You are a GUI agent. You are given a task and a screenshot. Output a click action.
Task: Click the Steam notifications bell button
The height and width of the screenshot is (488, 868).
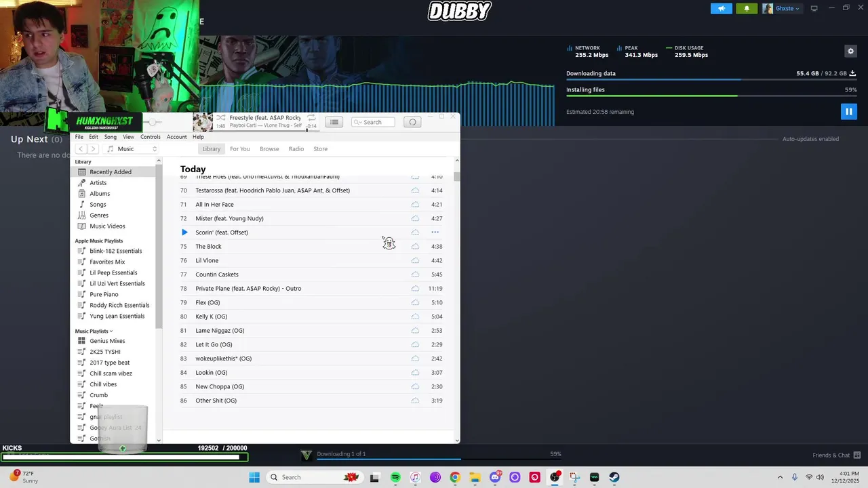click(747, 8)
